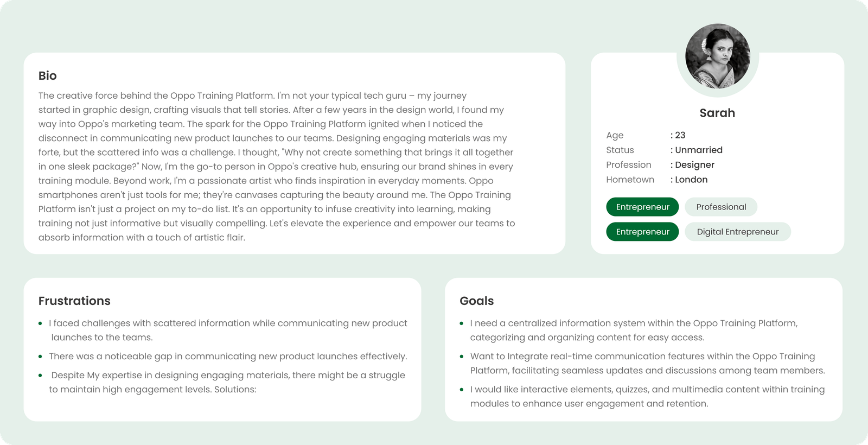Viewport: 868px width, 445px height.
Task: Click the Unmarried status value
Action: [698, 150]
